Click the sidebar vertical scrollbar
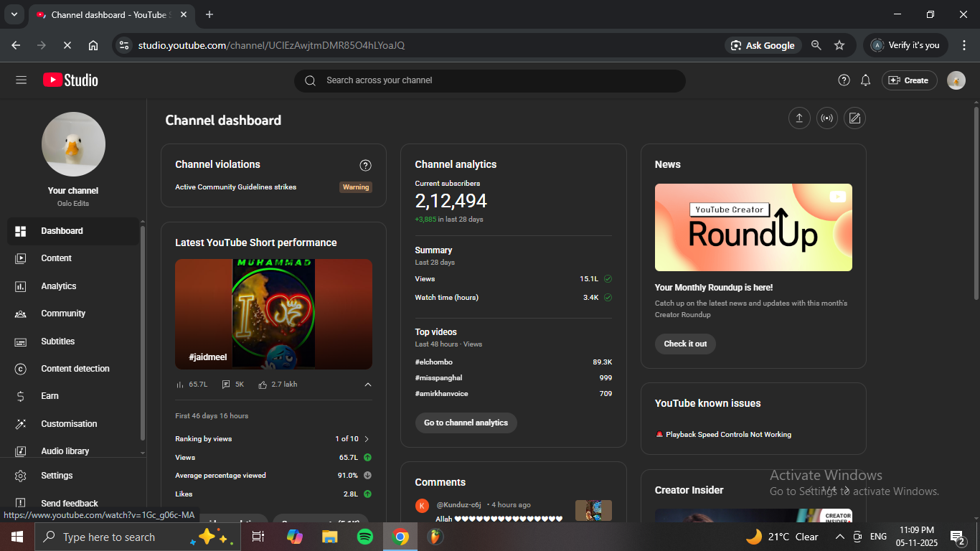This screenshot has width=980, height=551. pos(143,330)
